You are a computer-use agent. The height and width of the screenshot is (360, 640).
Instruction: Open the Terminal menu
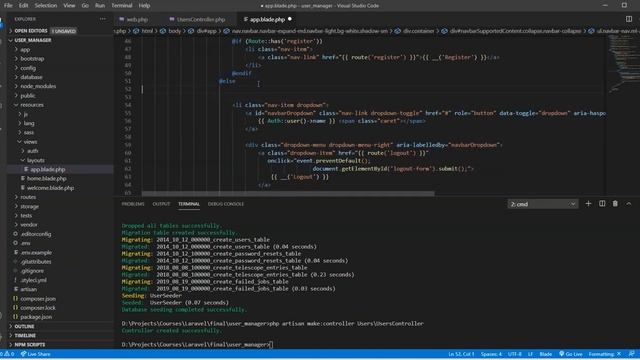122,6
